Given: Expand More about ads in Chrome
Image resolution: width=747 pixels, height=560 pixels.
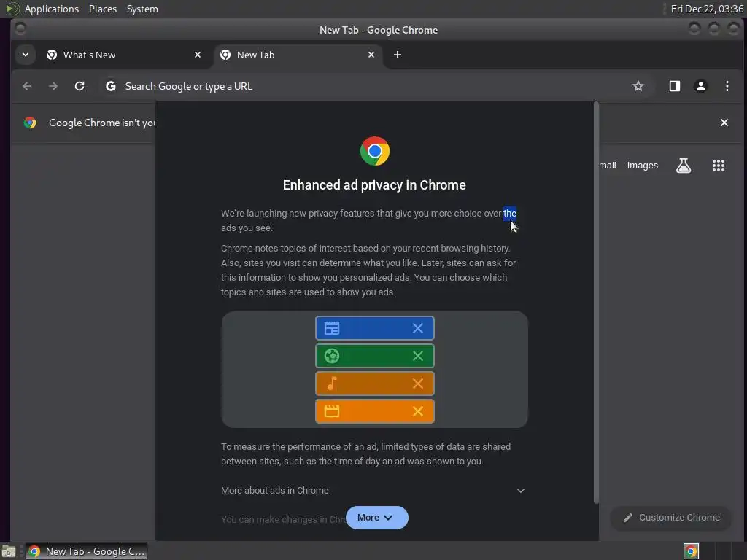Looking at the screenshot, I should (x=374, y=491).
